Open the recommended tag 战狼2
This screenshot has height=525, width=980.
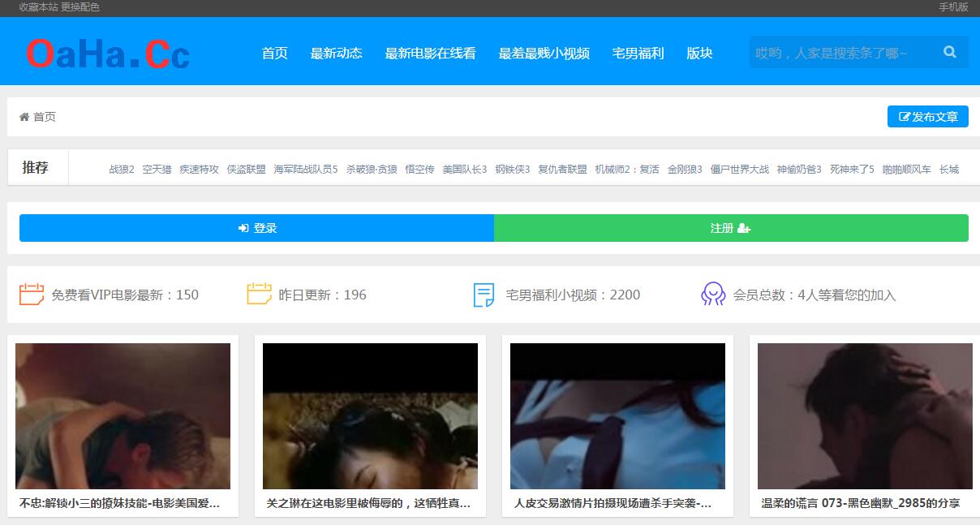point(122,170)
